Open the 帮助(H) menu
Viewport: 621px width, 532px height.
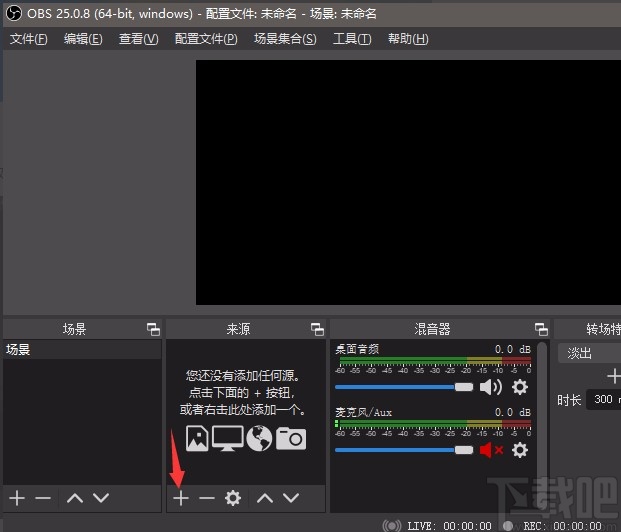click(408, 39)
